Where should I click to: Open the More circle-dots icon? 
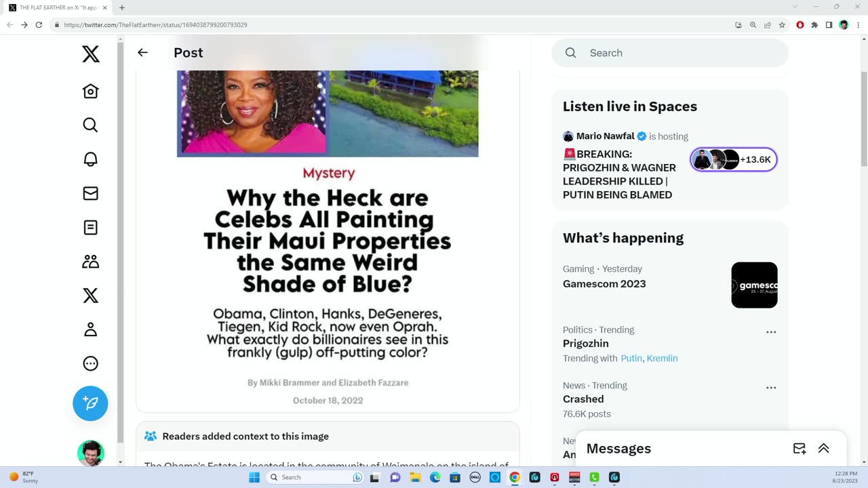90,364
